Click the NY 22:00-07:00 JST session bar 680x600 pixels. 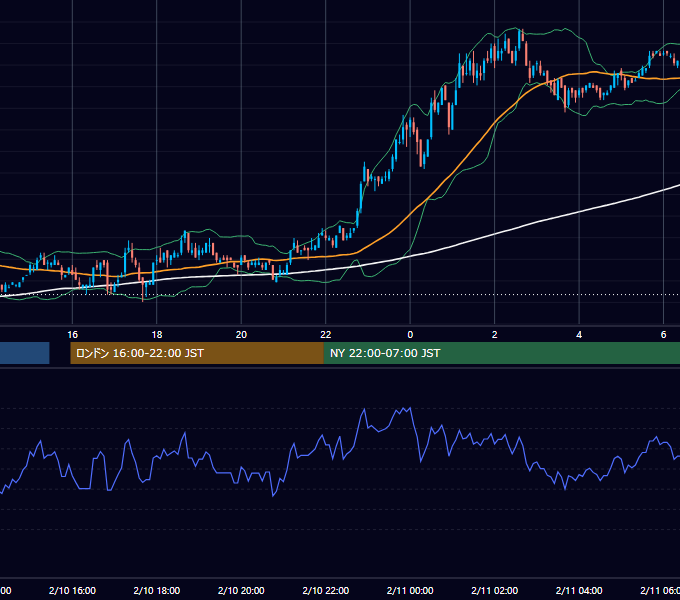coord(502,353)
